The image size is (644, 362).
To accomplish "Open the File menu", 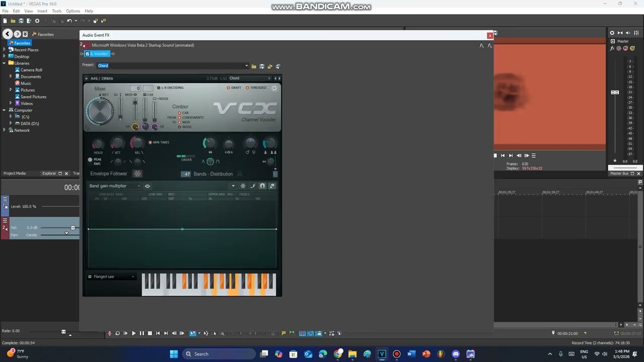I will (x=5, y=11).
